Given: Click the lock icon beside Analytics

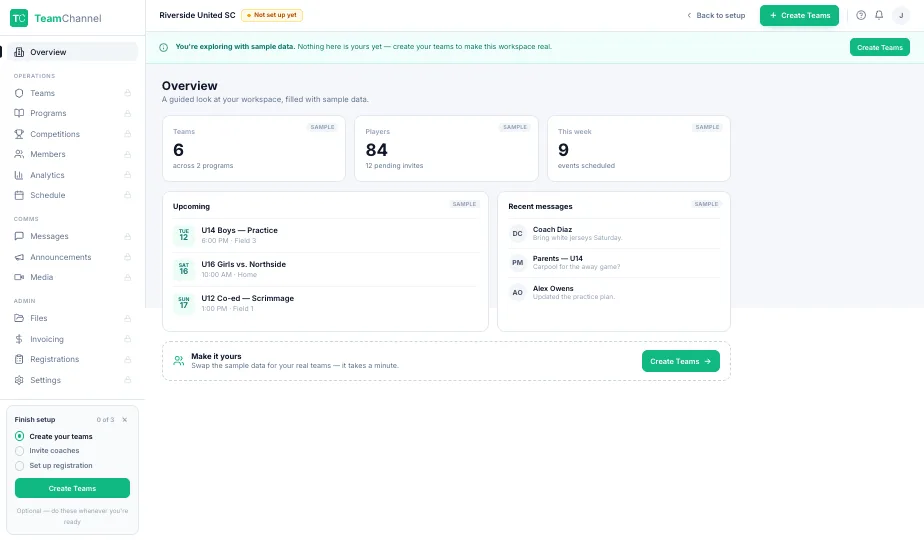Looking at the screenshot, I should coord(127,175).
